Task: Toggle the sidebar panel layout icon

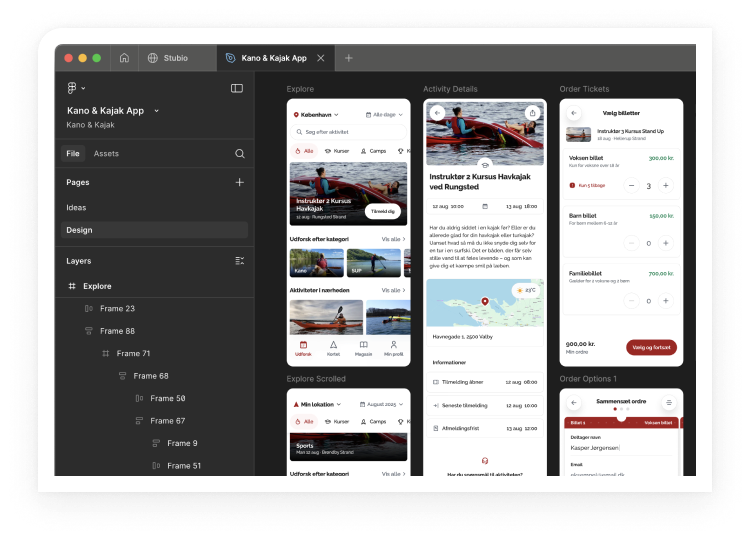Action: pyautogui.click(x=237, y=88)
